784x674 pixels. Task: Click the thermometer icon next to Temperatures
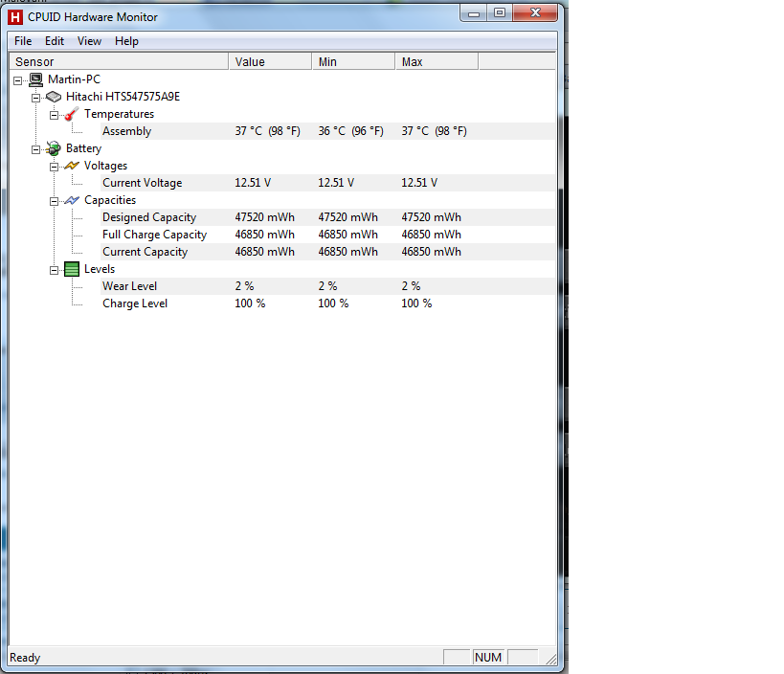(x=72, y=114)
